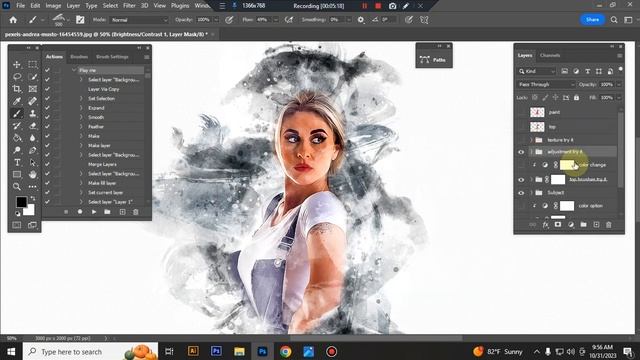Screen dimensions: 640x360
Task: Hide the Subject group
Action: pyautogui.click(x=521, y=193)
